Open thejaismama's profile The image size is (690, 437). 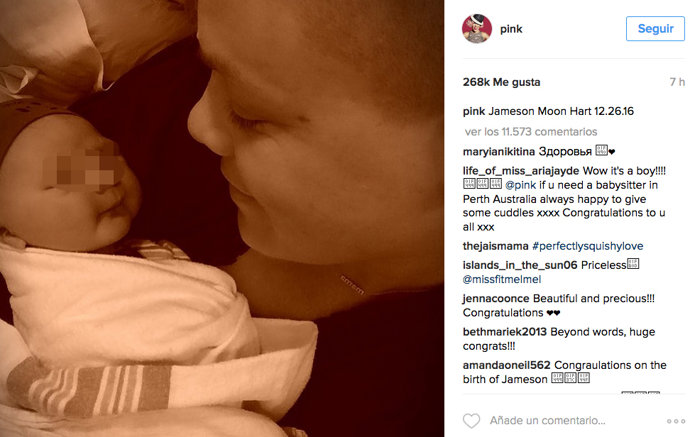[x=495, y=246]
